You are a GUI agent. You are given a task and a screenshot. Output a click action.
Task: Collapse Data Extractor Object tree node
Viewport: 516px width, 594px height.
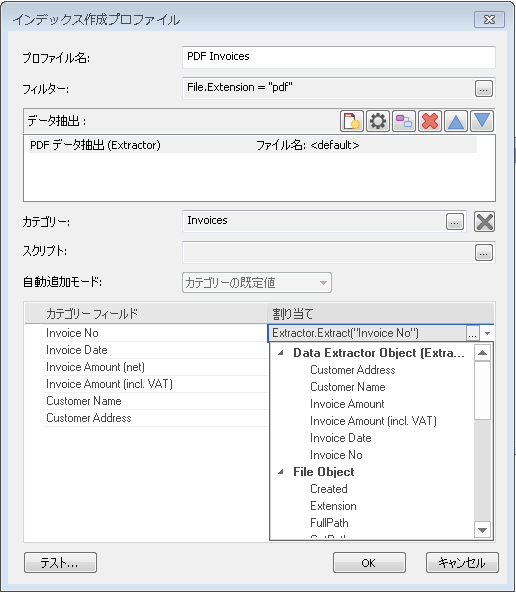pyautogui.click(x=281, y=353)
